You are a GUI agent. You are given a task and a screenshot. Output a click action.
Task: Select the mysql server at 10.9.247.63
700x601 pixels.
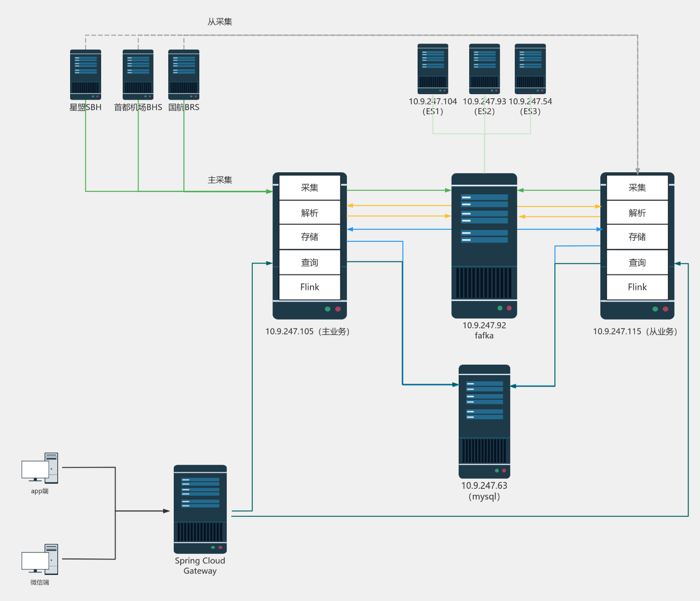point(484,421)
